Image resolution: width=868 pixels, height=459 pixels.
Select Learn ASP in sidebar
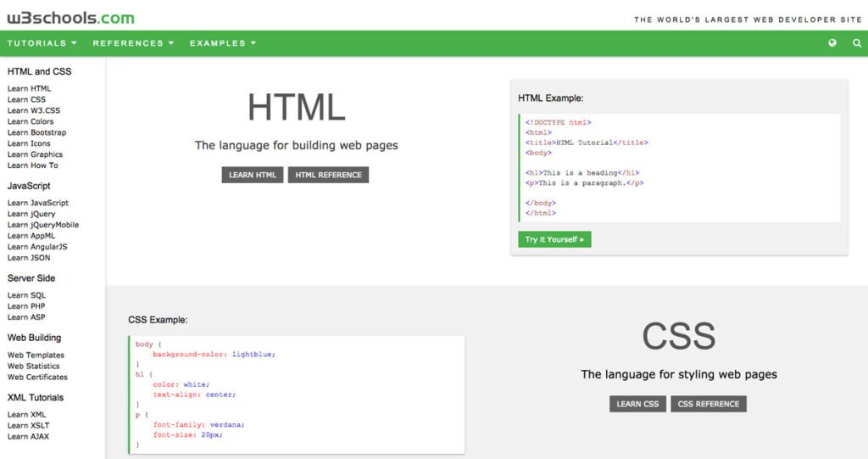[x=26, y=317]
